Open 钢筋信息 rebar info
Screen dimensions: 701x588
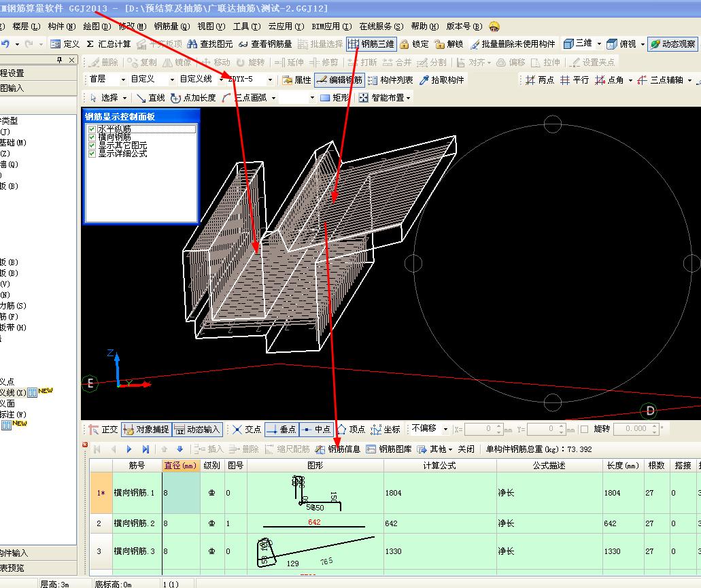coord(337,449)
